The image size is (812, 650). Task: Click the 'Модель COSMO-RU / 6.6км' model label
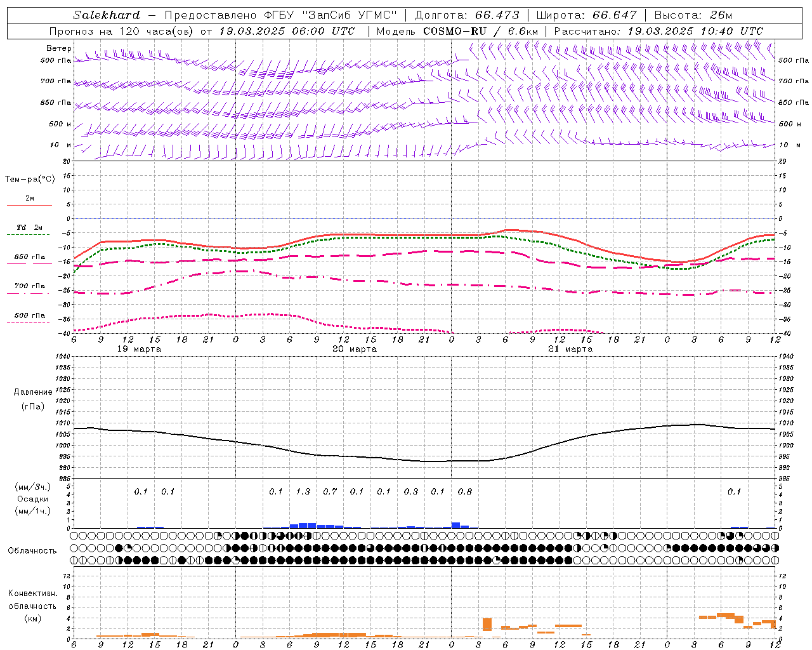457,31
